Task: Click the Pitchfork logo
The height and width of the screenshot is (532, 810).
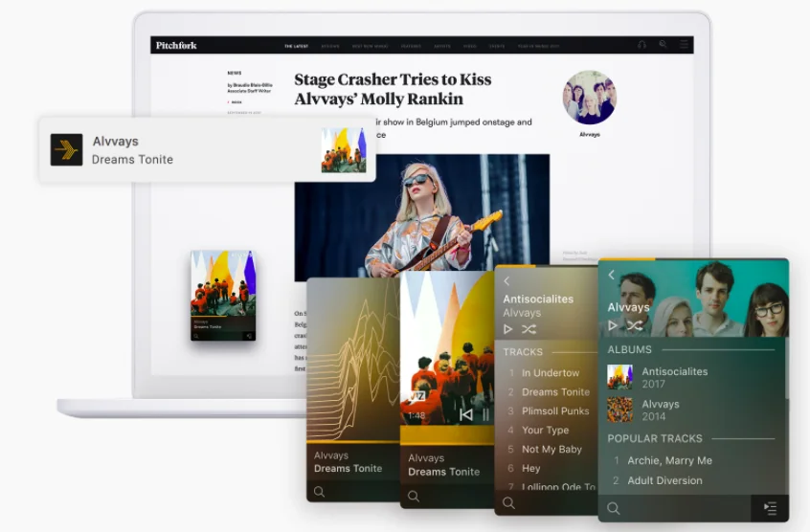Action: coord(176,45)
